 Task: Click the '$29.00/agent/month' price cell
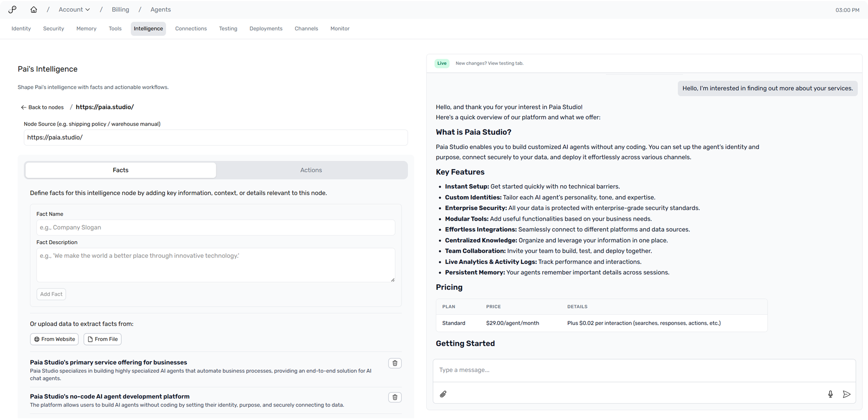click(512, 323)
